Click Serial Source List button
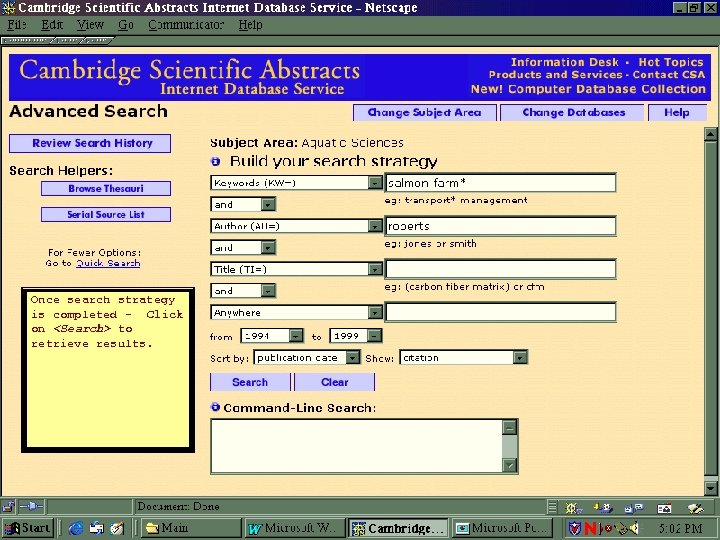Screen dimensions: 720x540 (x=106, y=214)
